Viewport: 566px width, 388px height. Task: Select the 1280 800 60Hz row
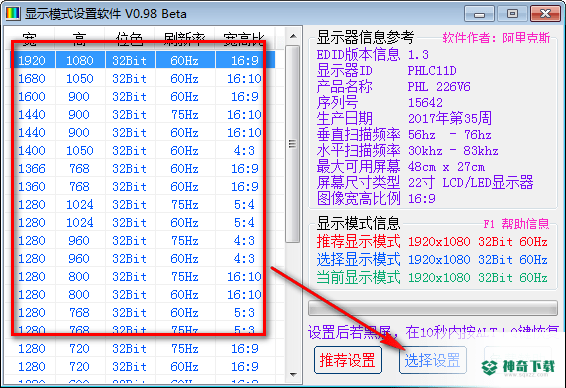point(142,295)
